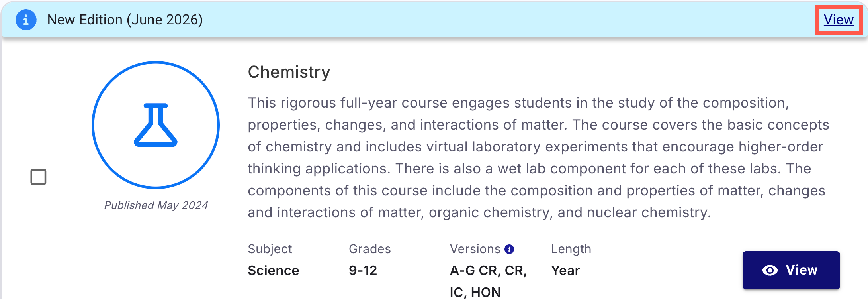Click the Chemistry course description paragraph
The width and height of the screenshot is (868, 299).
538,157
